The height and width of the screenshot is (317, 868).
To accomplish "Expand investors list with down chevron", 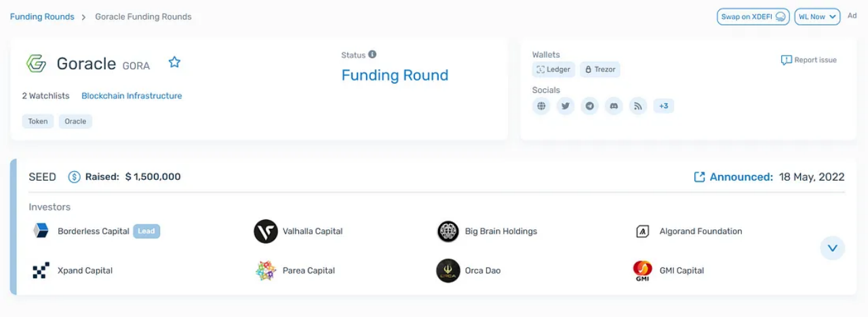I will tap(832, 248).
